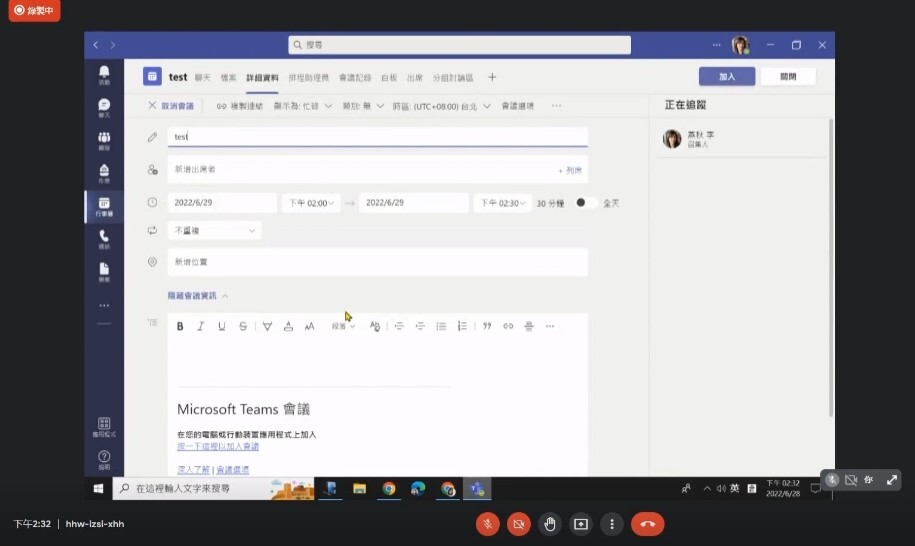
Task: Click the 新增位置 location field
Action: click(378, 262)
